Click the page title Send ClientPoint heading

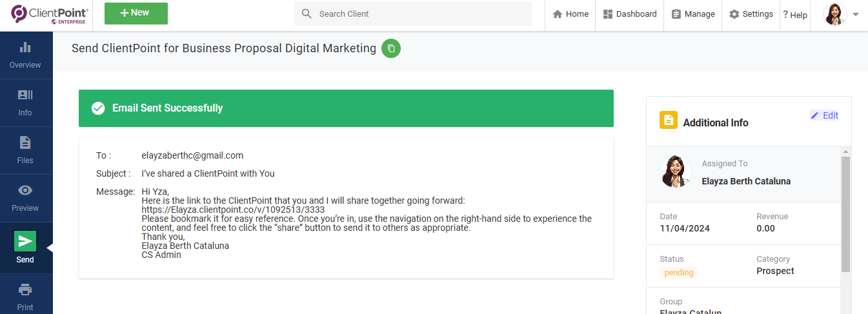tap(223, 48)
